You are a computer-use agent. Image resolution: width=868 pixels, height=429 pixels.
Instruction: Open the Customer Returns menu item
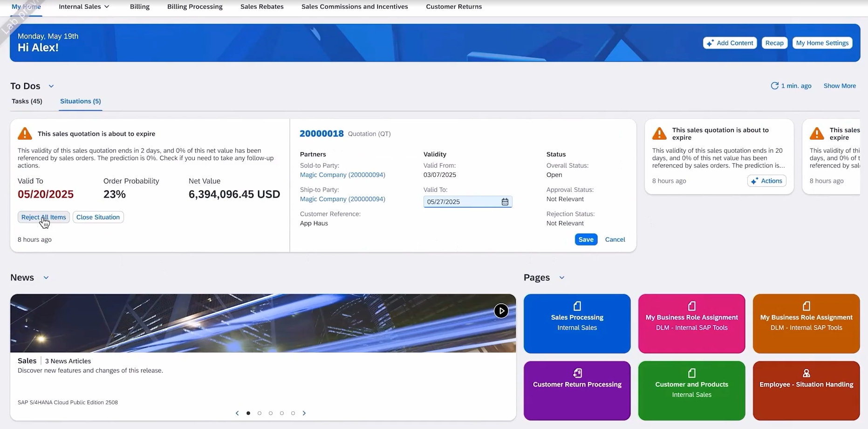point(453,7)
